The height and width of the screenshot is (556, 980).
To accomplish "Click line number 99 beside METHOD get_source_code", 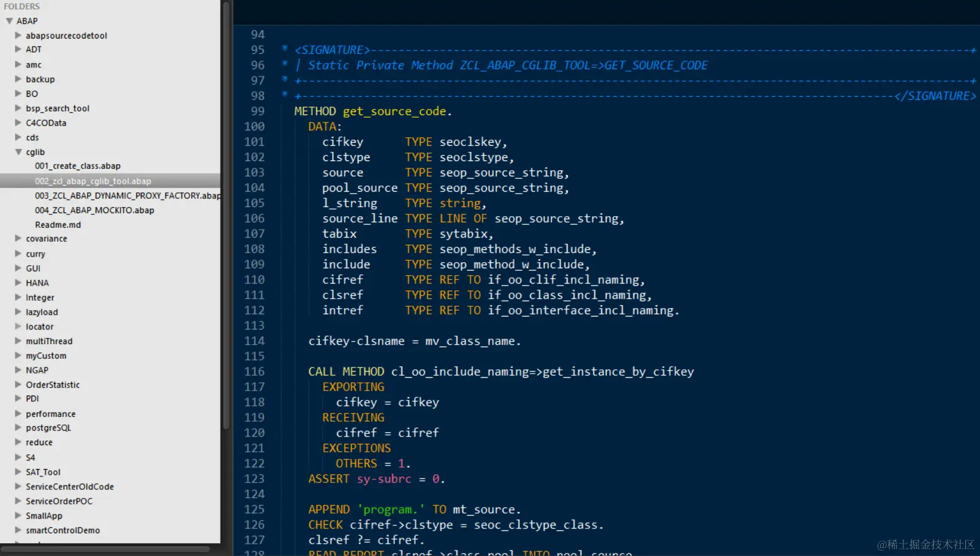I will click(257, 111).
